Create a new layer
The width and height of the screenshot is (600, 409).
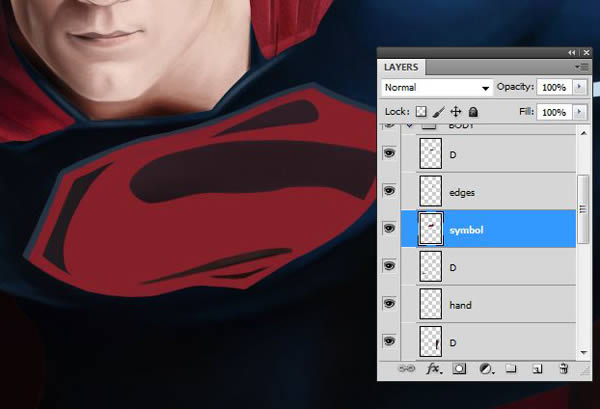coord(537,369)
